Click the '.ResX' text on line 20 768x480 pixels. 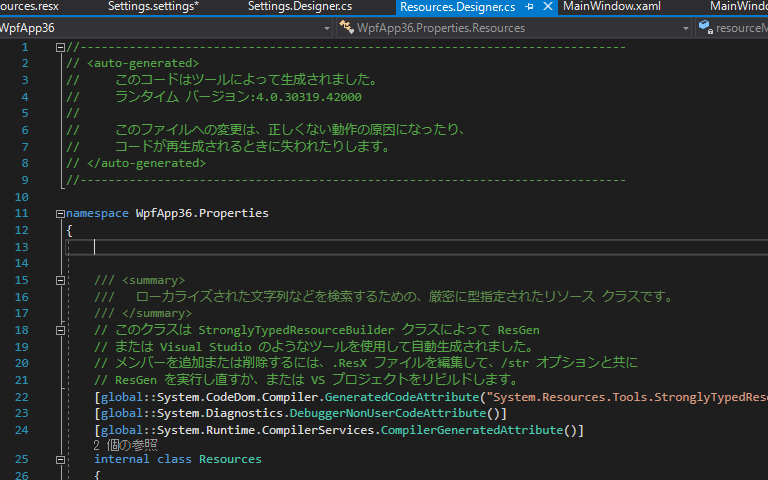tap(350, 363)
